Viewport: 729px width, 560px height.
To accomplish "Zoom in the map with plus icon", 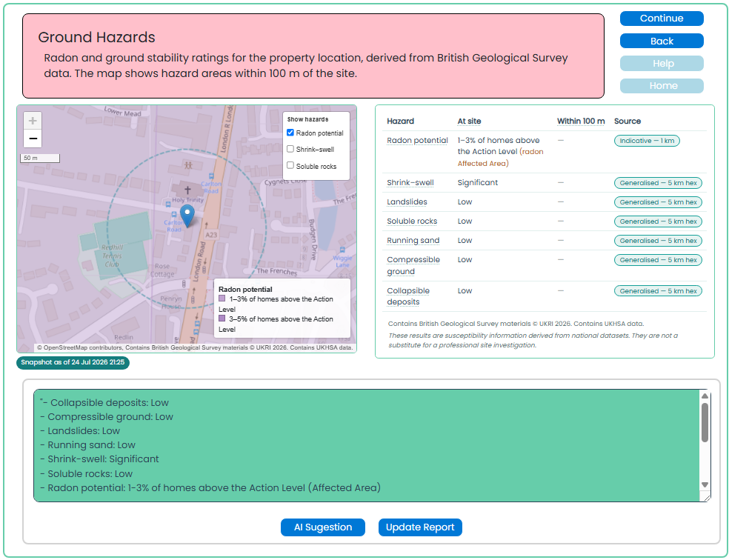I will point(33,121).
